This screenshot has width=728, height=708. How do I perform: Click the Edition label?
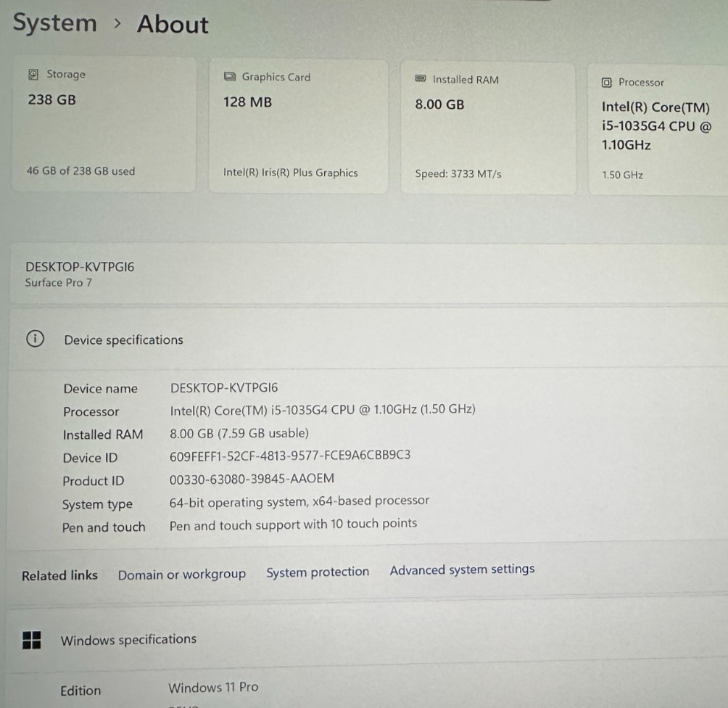(80, 691)
